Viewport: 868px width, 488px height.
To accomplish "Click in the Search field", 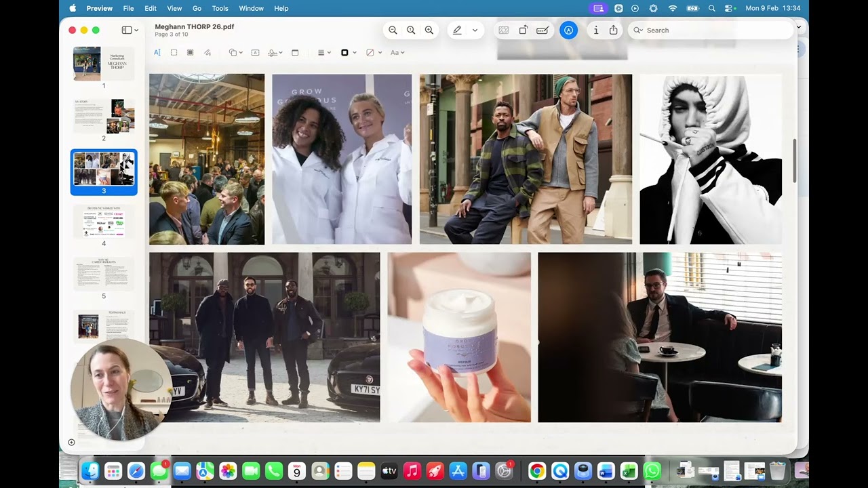I will (x=711, y=30).
